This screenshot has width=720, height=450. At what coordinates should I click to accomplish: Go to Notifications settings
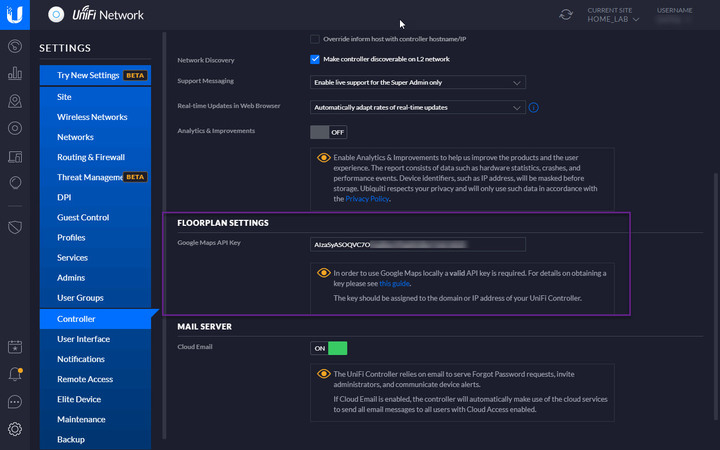[x=96, y=359]
